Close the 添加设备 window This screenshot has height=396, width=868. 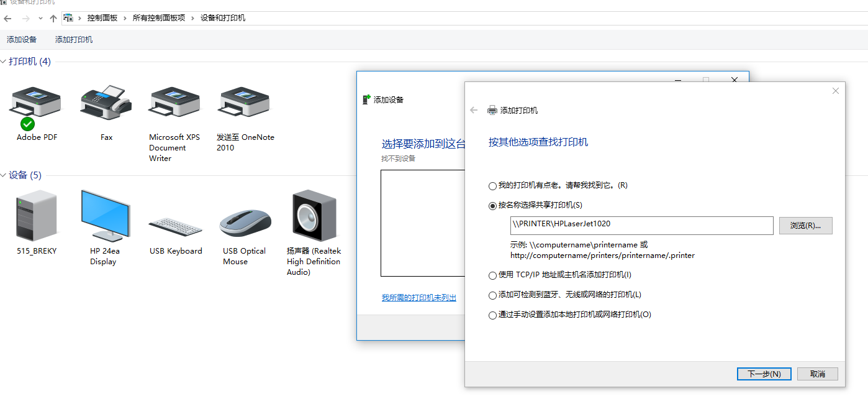coord(734,80)
